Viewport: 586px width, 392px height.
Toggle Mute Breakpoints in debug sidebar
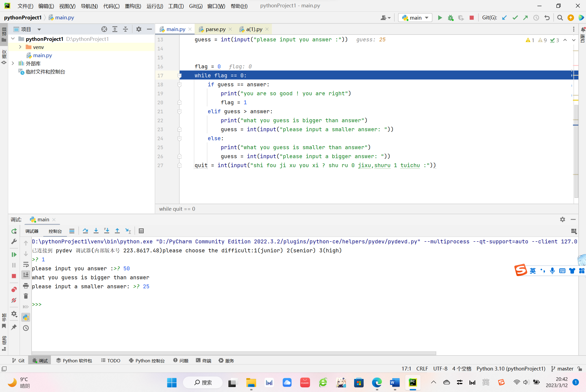14,300
